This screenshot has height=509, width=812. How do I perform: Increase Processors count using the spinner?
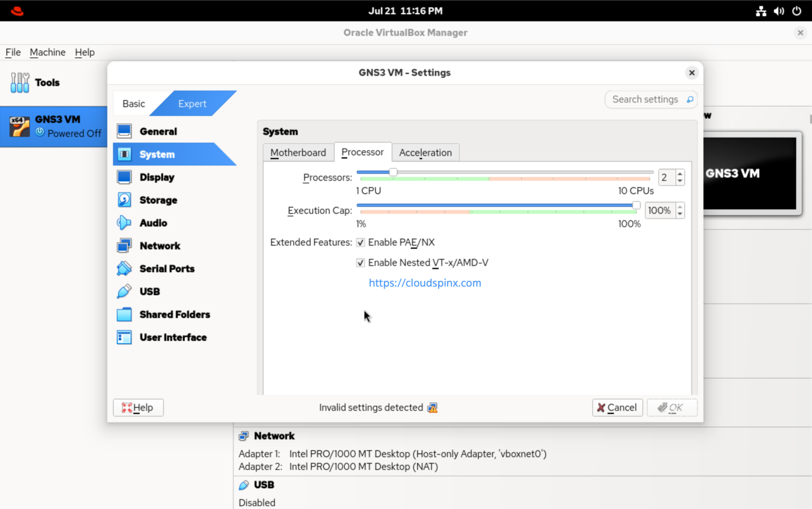click(680, 174)
